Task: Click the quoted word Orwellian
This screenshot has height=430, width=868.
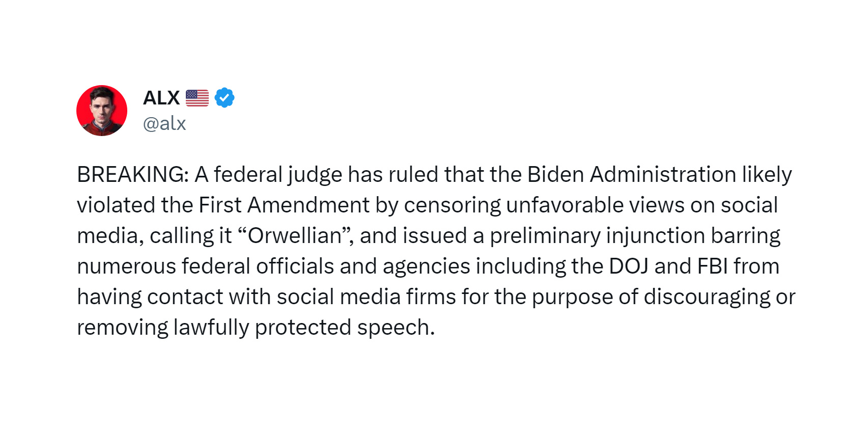Action: pyautogui.click(x=295, y=235)
